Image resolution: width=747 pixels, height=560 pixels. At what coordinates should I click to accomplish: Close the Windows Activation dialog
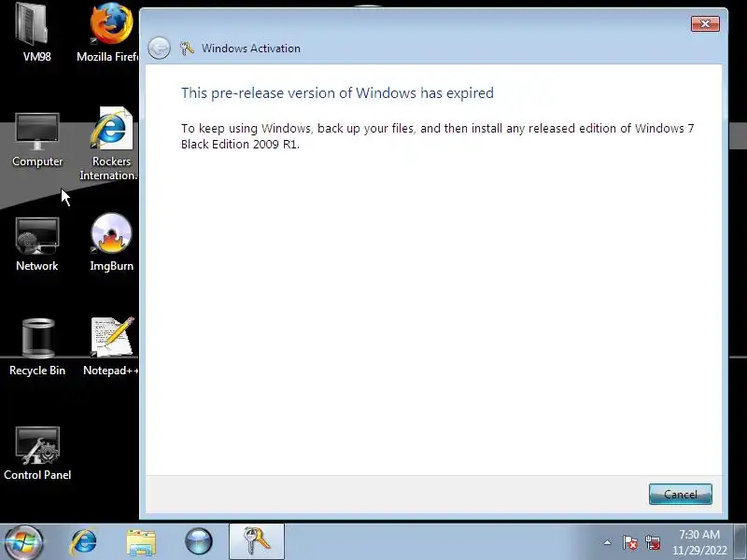coord(705,24)
